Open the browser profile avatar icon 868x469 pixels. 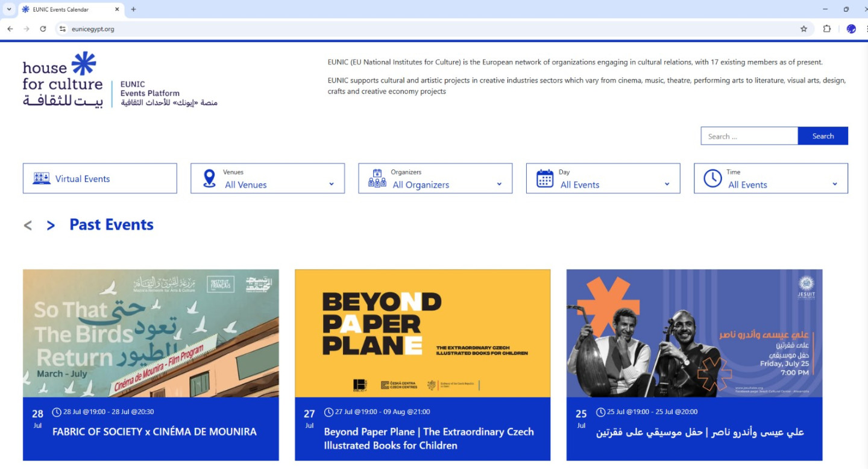(851, 29)
